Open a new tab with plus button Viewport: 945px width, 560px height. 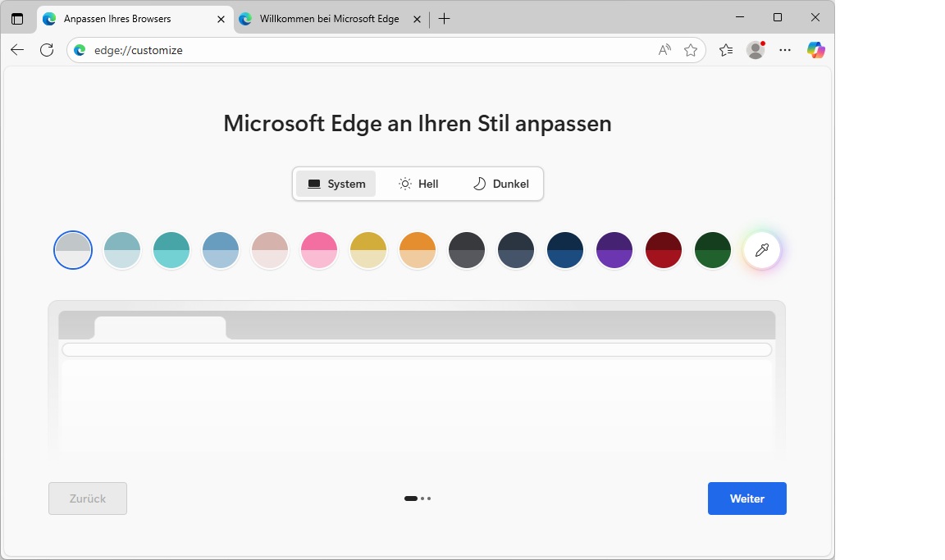point(445,19)
